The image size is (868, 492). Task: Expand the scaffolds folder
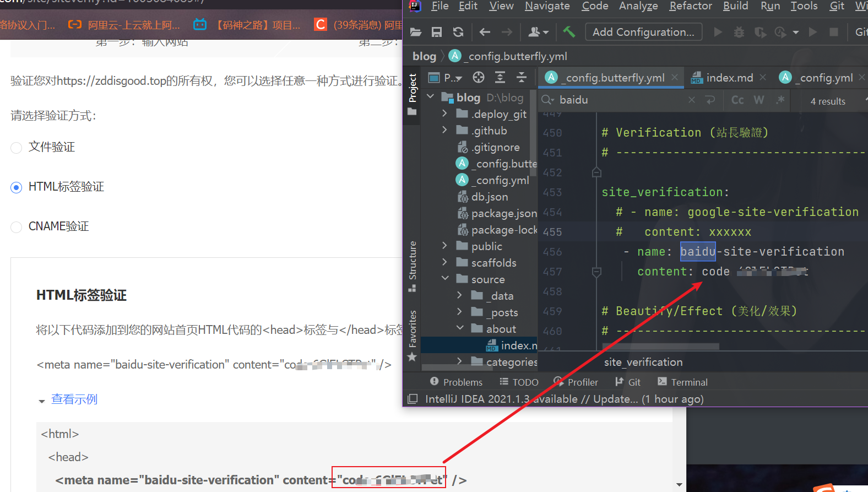point(445,262)
